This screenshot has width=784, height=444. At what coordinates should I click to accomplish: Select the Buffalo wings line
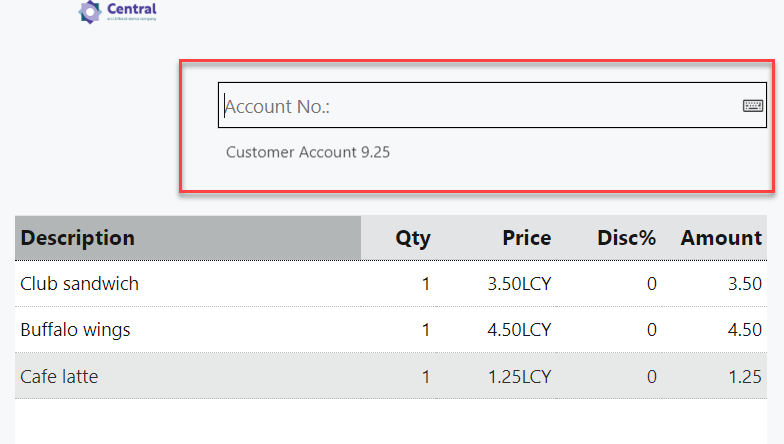pyautogui.click(x=75, y=330)
